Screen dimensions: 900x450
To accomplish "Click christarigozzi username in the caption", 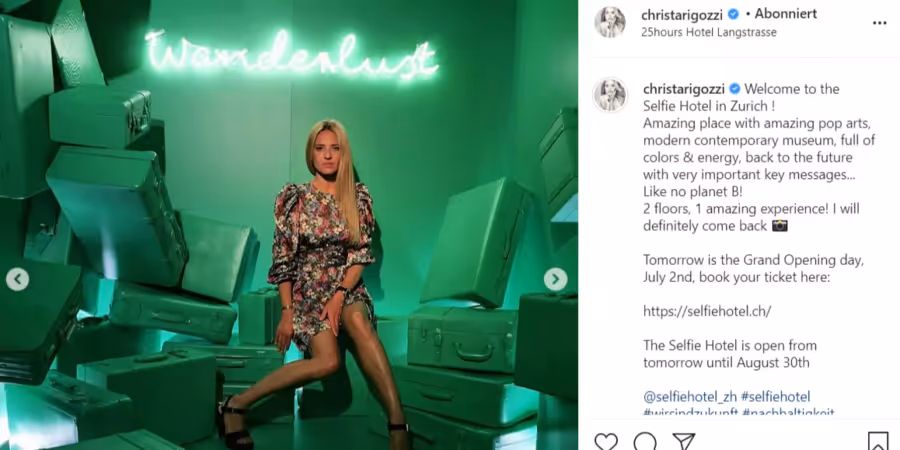I will pyautogui.click(x=684, y=89).
